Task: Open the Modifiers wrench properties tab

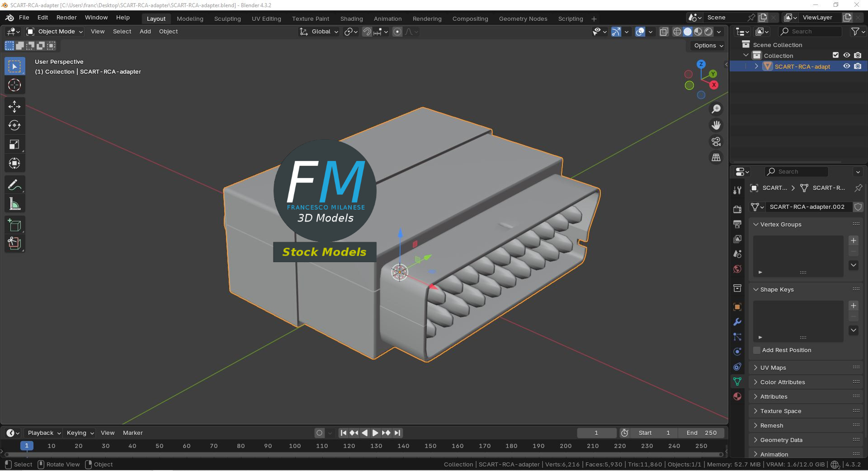Action: tap(737, 322)
